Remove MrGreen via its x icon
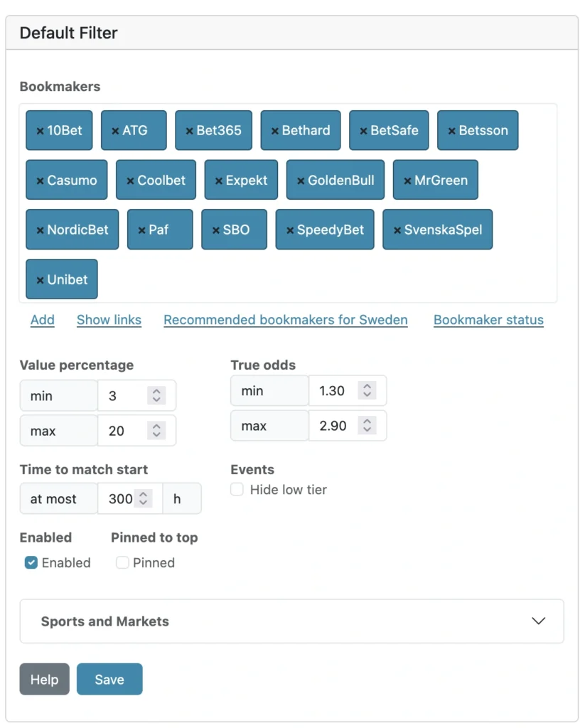The image size is (585, 728). [407, 181]
